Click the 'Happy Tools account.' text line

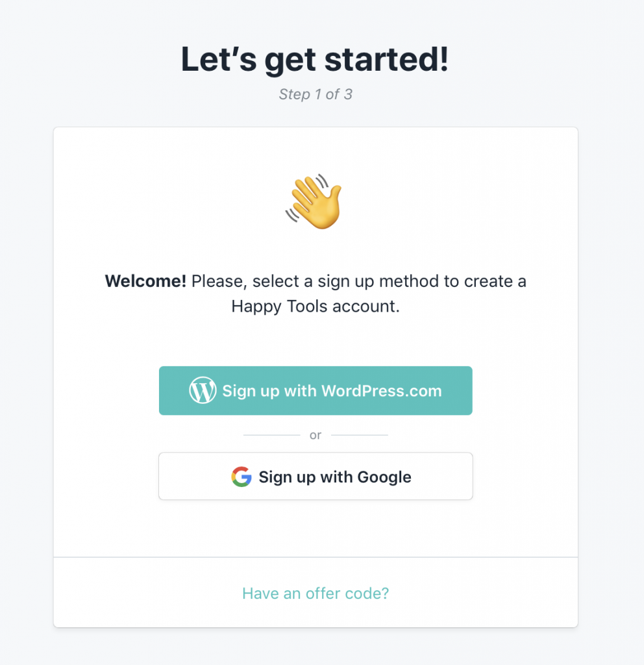click(x=316, y=306)
